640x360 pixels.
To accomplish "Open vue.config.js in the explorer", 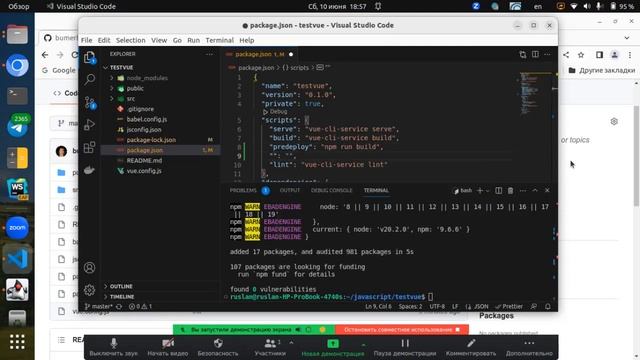I will 144,171.
